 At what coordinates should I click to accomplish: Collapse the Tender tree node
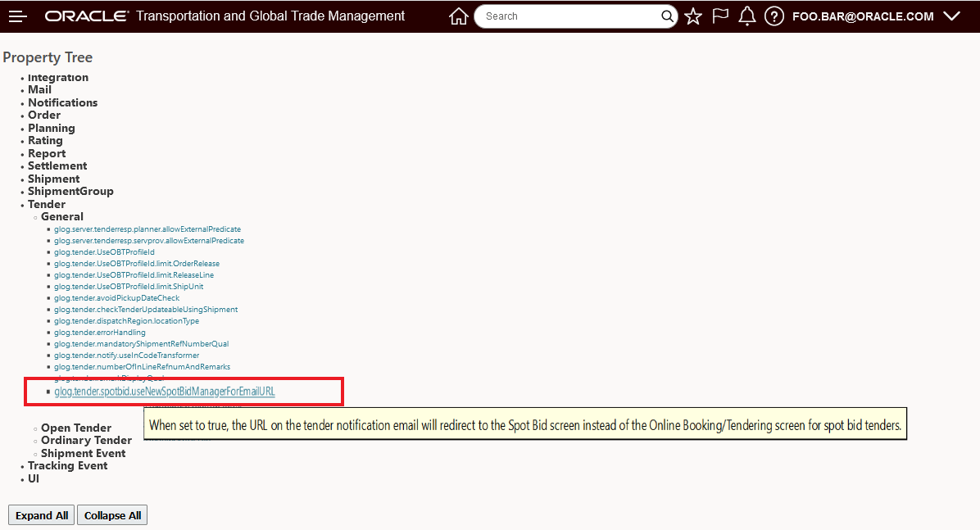pyautogui.click(x=46, y=204)
